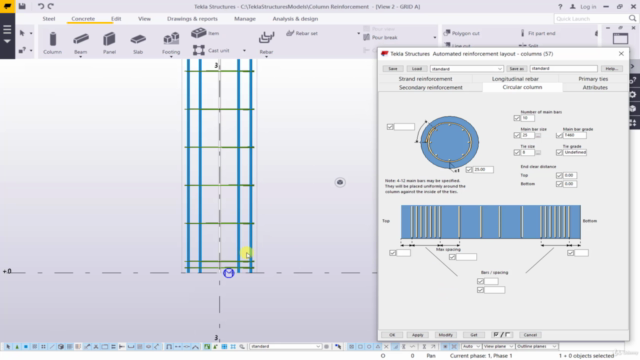Click the Save disk icon in title bar
Screen dimensions: 640x360
[22, 6]
